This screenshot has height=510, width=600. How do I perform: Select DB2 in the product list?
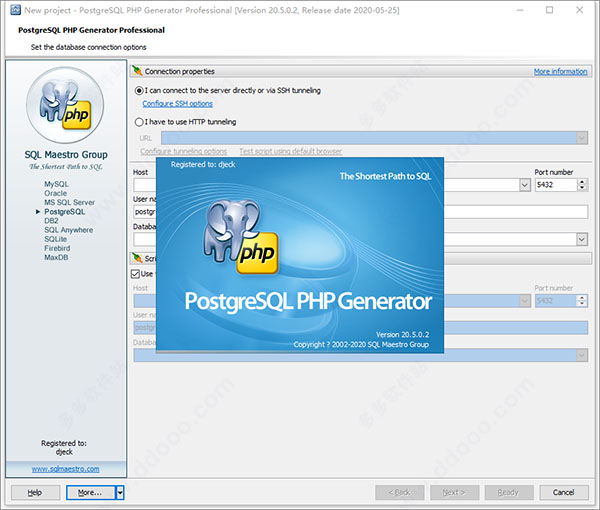click(51, 221)
